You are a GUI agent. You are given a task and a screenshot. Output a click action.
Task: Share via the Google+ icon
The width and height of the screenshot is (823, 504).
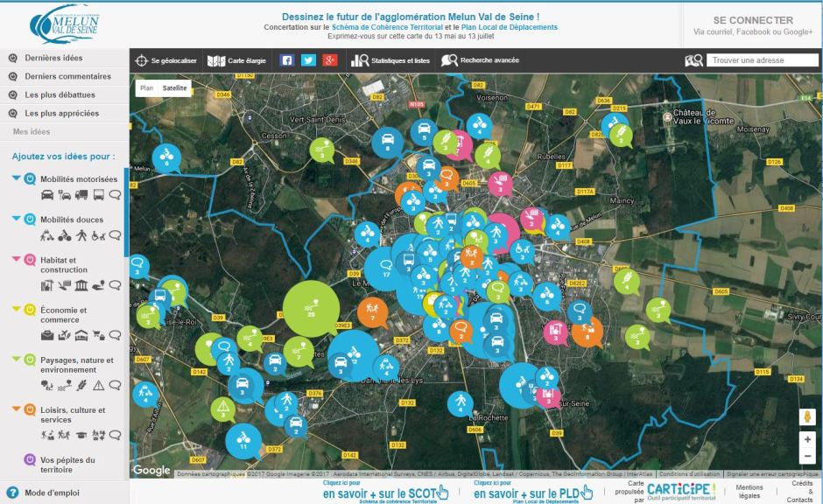(330, 60)
